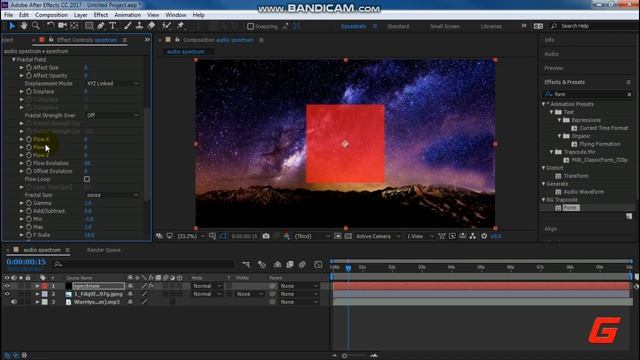640x360 pixels.
Task: Select the Brush tool
Action: pyautogui.click(x=128, y=26)
